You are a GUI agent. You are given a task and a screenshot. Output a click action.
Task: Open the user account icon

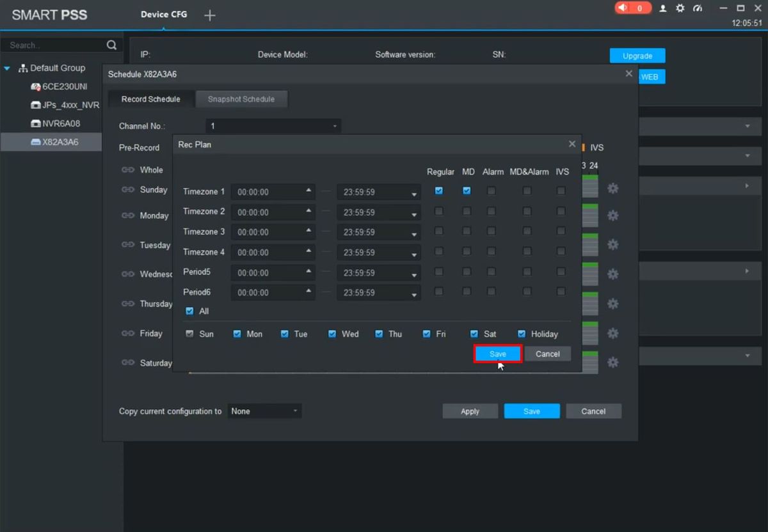(663, 8)
